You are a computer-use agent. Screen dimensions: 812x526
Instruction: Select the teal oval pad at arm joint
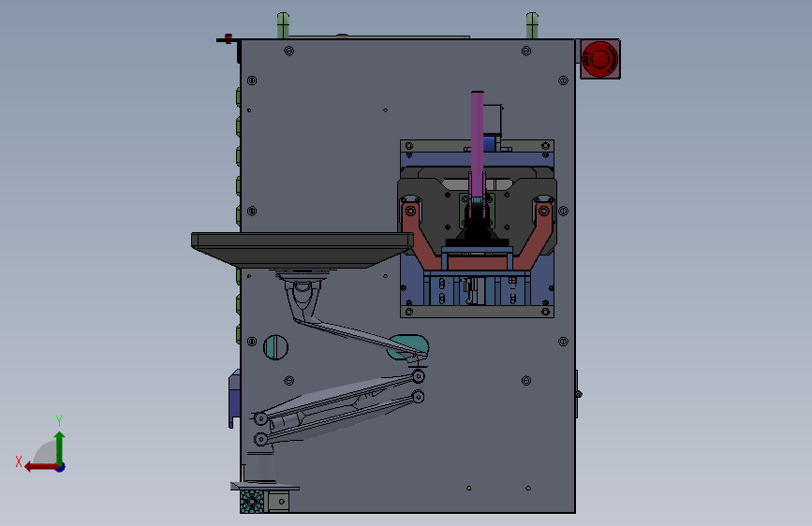point(408,346)
